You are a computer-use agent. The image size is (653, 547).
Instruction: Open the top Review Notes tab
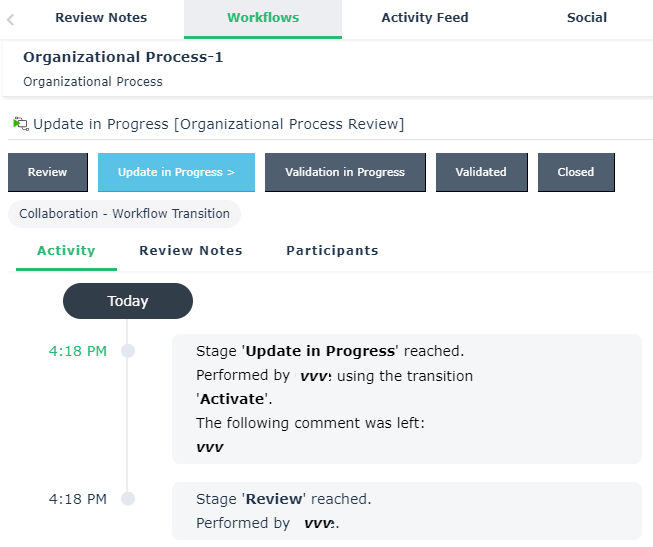[x=101, y=18]
